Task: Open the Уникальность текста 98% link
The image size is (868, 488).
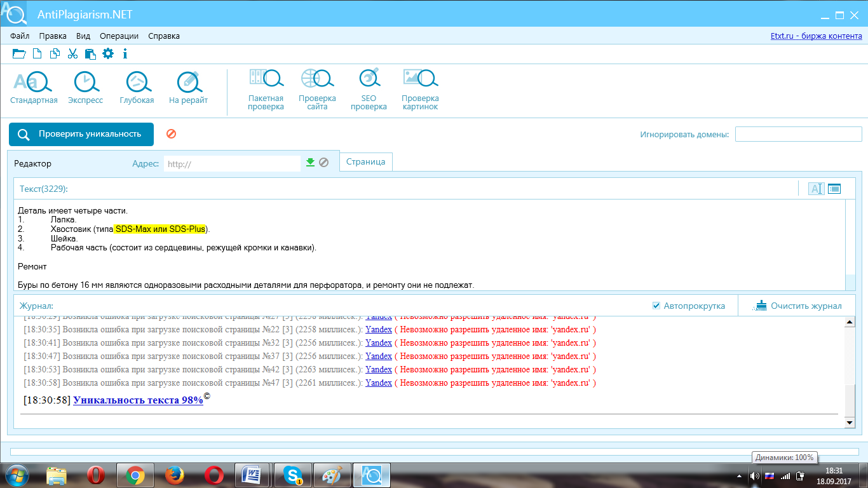Action: (138, 400)
